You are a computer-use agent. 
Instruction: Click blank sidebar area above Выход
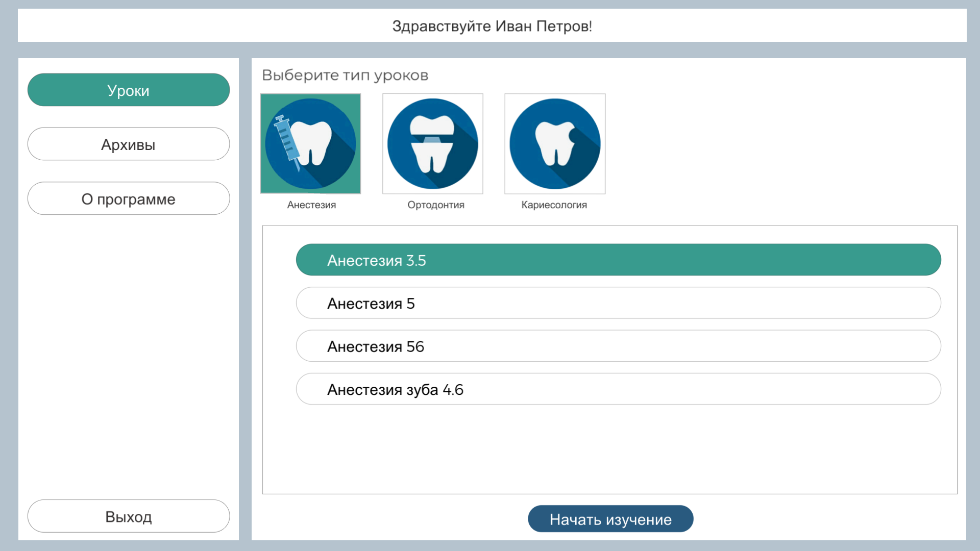coord(129,357)
